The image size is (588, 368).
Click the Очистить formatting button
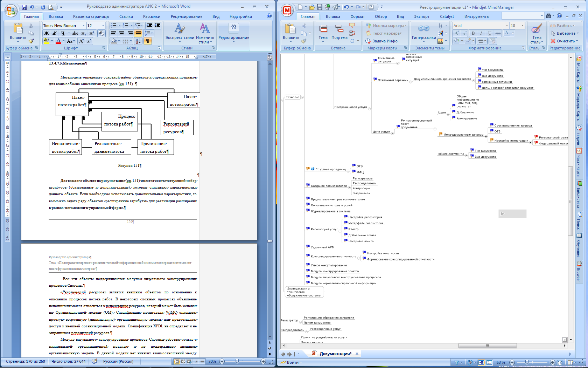click(563, 41)
